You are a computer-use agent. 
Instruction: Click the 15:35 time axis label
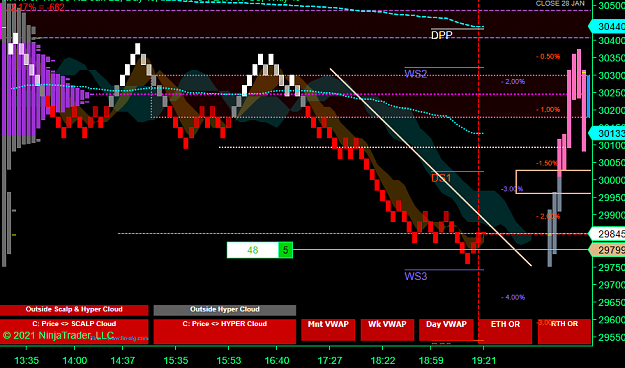[x=175, y=360]
